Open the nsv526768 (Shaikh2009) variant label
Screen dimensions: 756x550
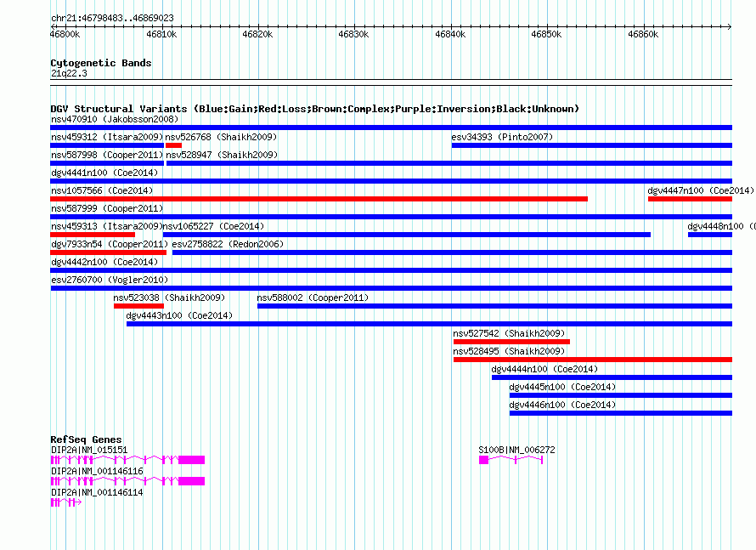click(222, 137)
